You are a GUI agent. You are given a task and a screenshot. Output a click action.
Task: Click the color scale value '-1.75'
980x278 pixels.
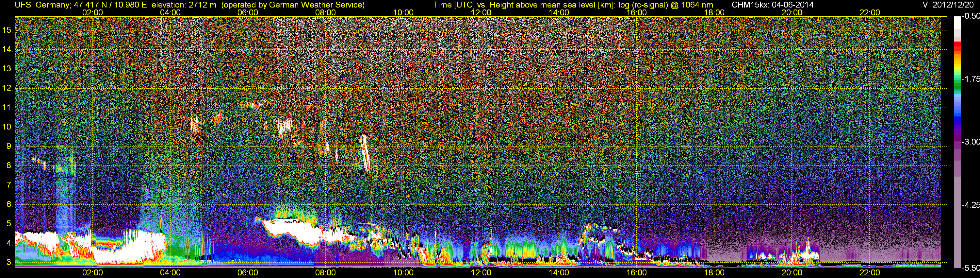click(971, 79)
